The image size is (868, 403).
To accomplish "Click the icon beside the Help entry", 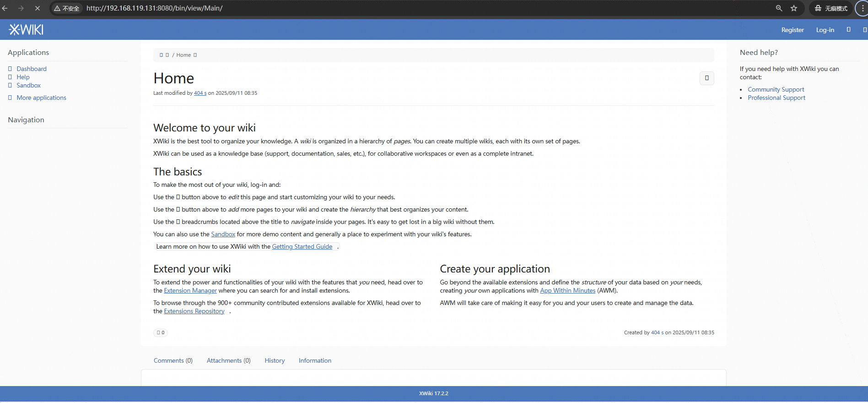I will (10, 77).
